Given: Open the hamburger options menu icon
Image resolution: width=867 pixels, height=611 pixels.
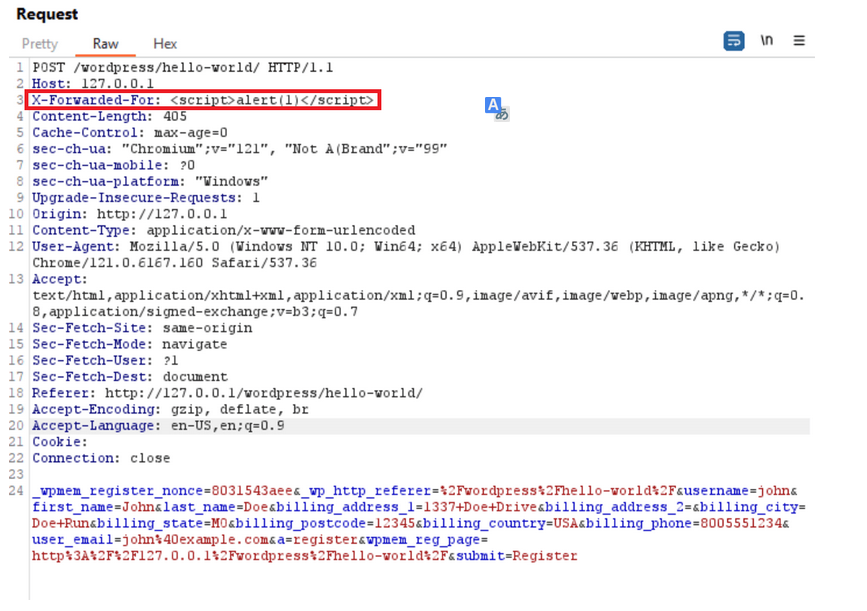Looking at the screenshot, I should [x=799, y=40].
